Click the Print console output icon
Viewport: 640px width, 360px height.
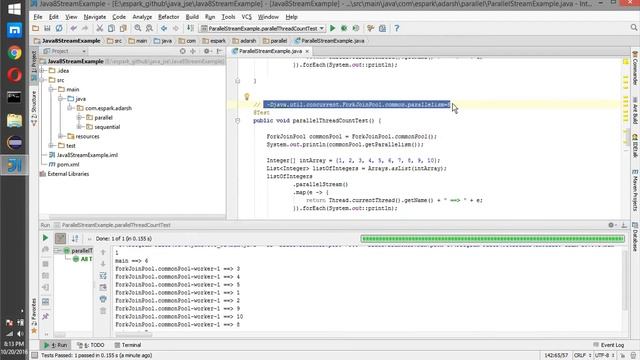point(103,299)
